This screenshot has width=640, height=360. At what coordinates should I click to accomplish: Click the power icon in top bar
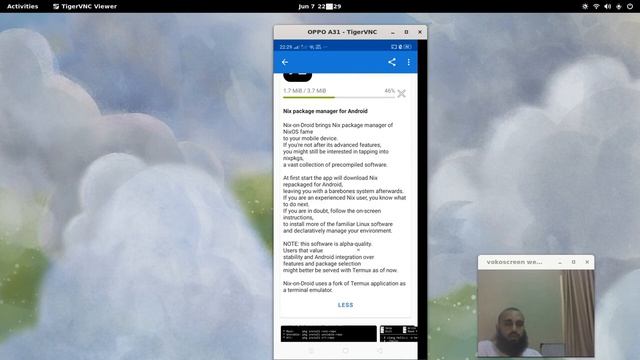pyautogui.click(x=630, y=6)
